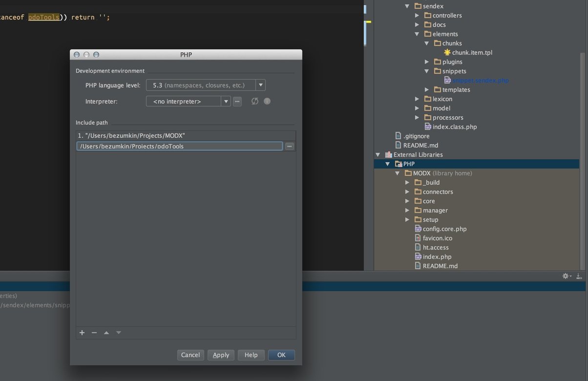Open the Interpreter dropdown
The height and width of the screenshot is (381, 588).
(x=226, y=101)
